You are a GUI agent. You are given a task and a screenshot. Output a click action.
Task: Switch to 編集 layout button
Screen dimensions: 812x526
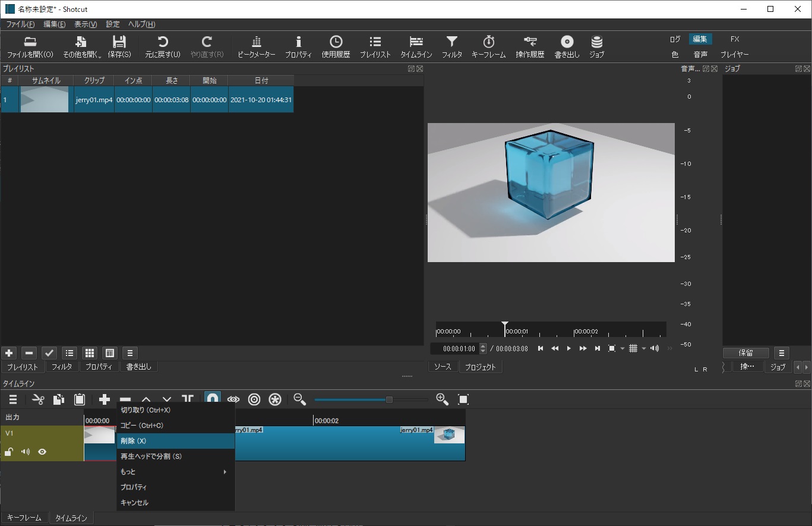click(x=700, y=39)
